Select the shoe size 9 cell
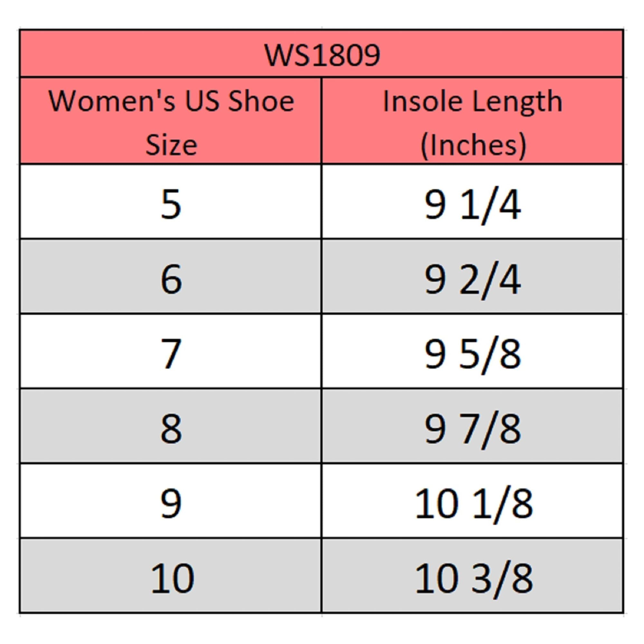 tap(171, 501)
